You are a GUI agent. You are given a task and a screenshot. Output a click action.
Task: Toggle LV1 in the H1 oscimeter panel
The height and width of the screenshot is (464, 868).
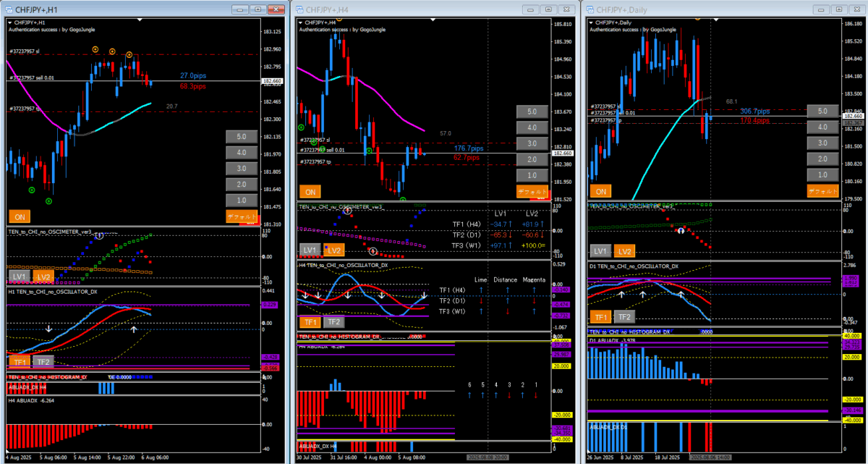[20, 277]
